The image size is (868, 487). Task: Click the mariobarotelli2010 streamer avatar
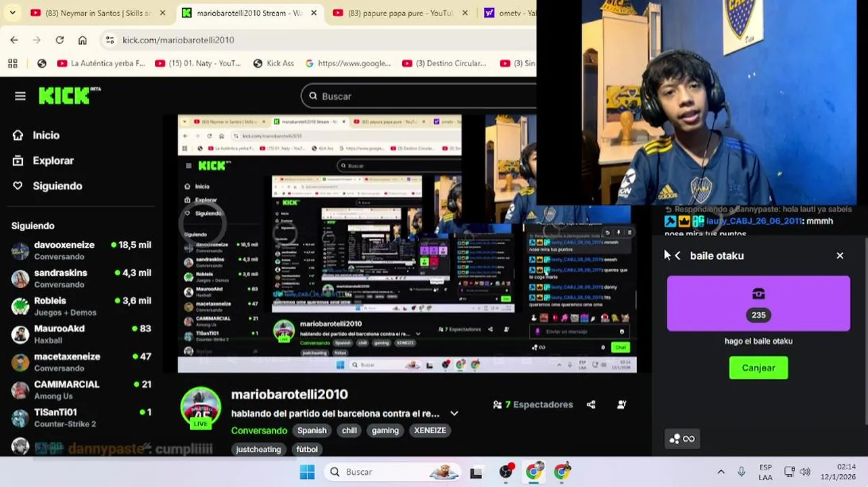[x=201, y=407]
